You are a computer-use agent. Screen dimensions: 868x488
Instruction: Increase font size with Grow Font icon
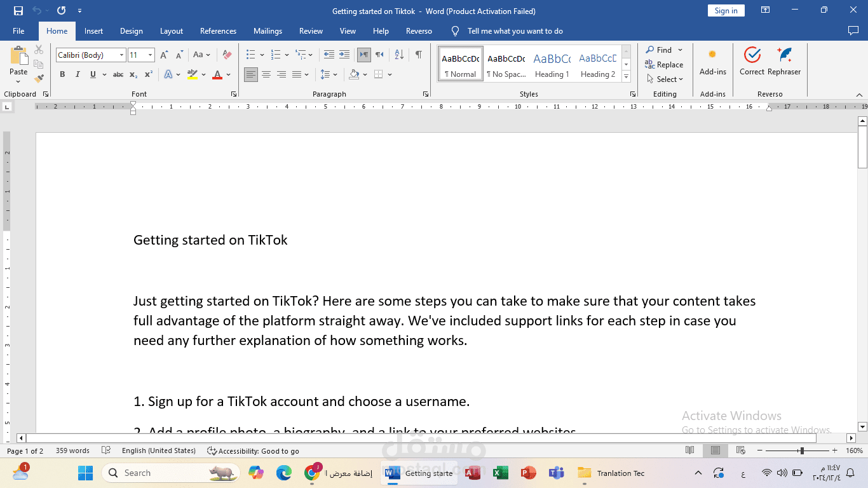click(x=164, y=55)
